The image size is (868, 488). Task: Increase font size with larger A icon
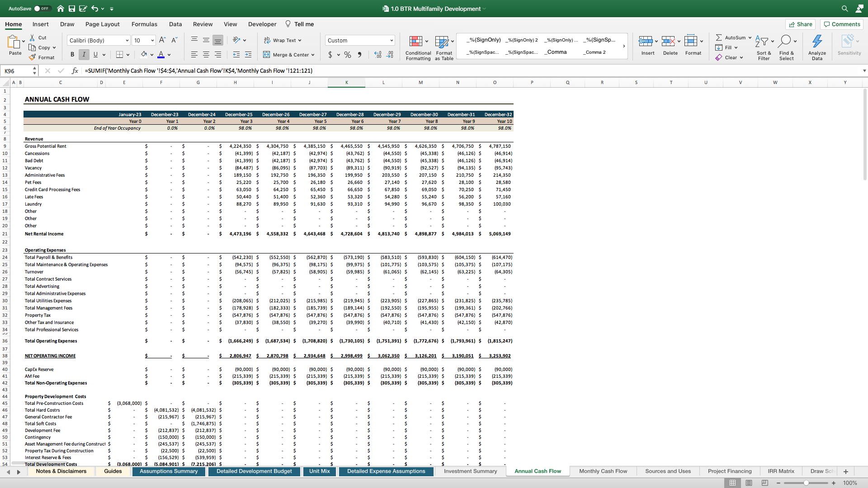[x=162, y=40]
